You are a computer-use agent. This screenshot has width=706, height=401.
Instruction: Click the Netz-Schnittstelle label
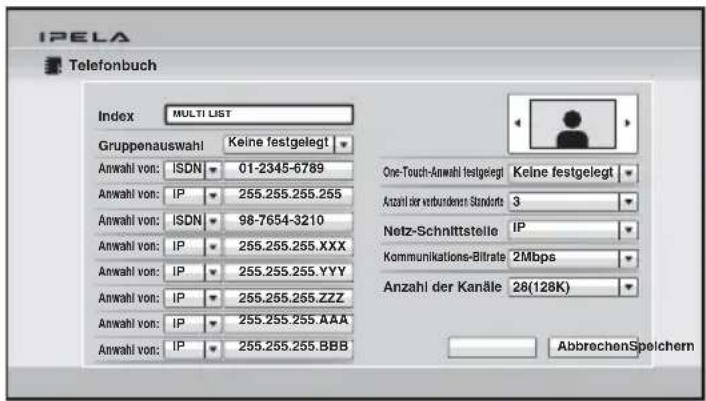point(441,231)
